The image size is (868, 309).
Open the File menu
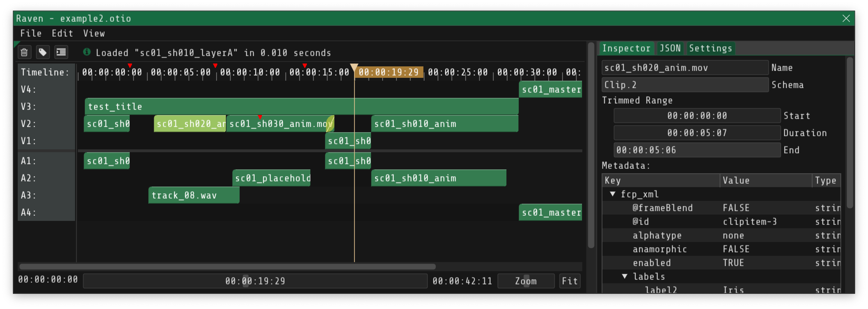31,33
